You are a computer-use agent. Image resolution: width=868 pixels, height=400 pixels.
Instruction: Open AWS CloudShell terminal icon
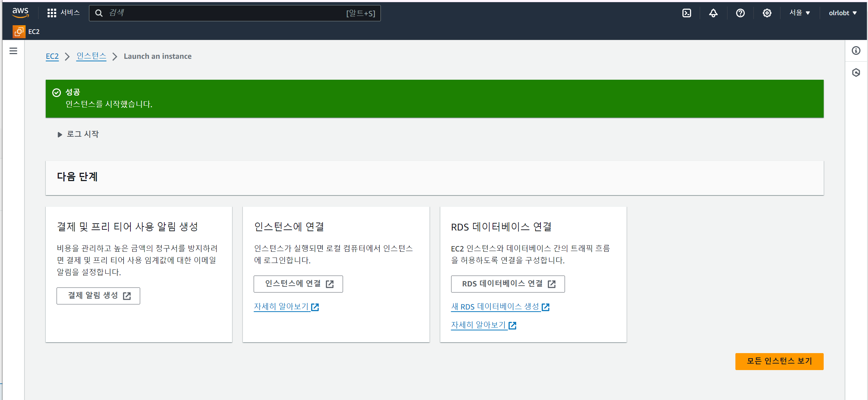click(686, 13)
